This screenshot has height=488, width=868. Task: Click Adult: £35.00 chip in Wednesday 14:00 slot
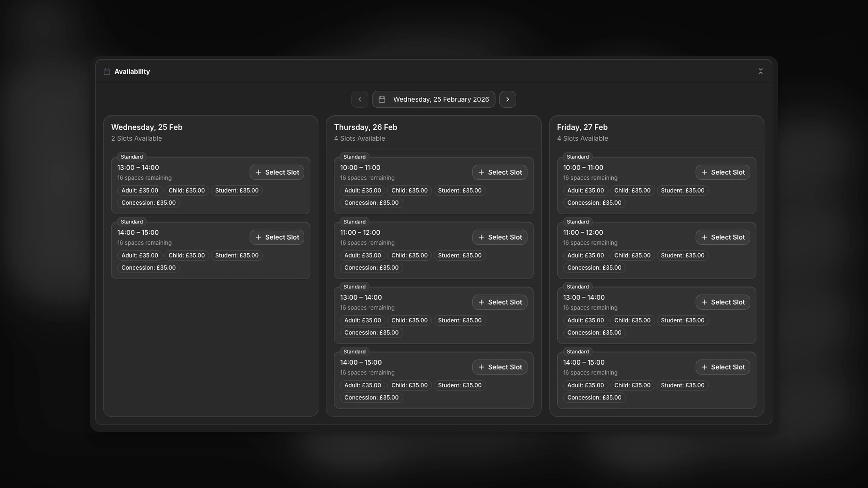[140, 255]
